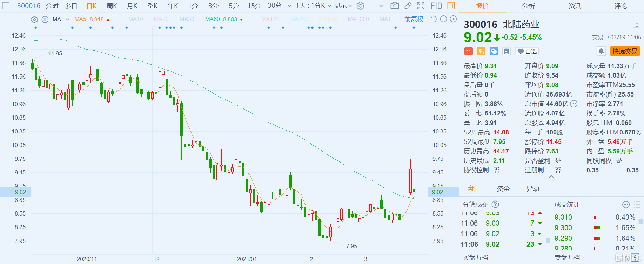644x264 pixels.
Task: Open chart settings gear in top toolbar
Action: point(360,6)
